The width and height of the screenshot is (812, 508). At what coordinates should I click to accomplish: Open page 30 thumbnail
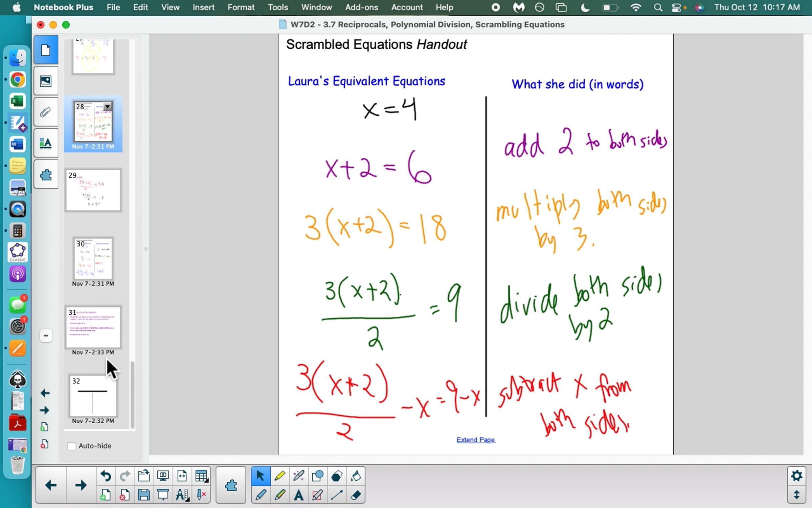93,259
